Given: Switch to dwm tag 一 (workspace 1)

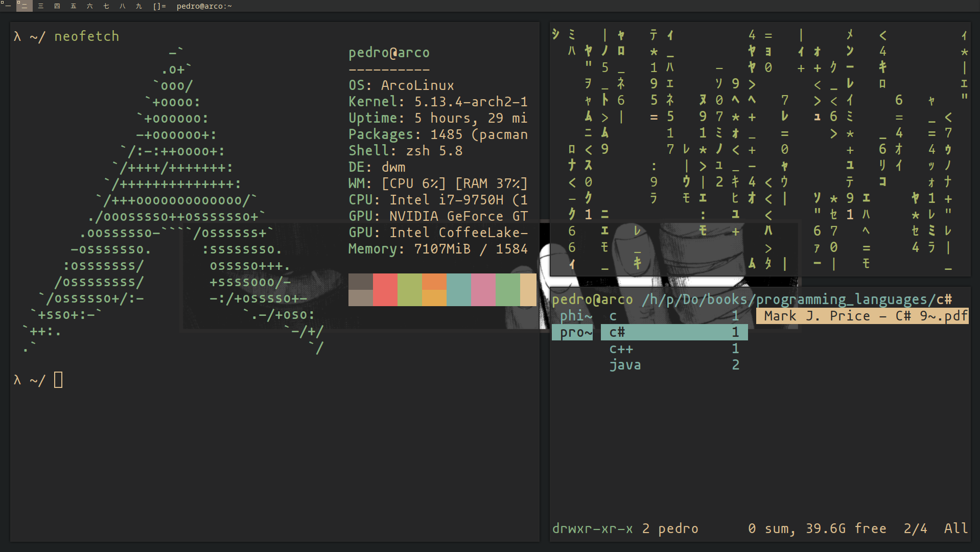Looking at the screenshot, I should (x=8, y=6).
